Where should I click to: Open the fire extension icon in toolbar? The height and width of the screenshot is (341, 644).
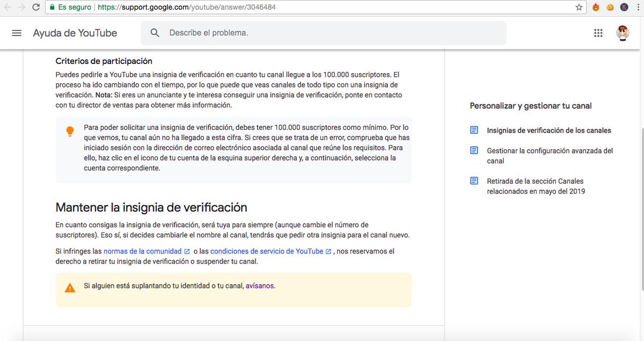tap(596, 8)
